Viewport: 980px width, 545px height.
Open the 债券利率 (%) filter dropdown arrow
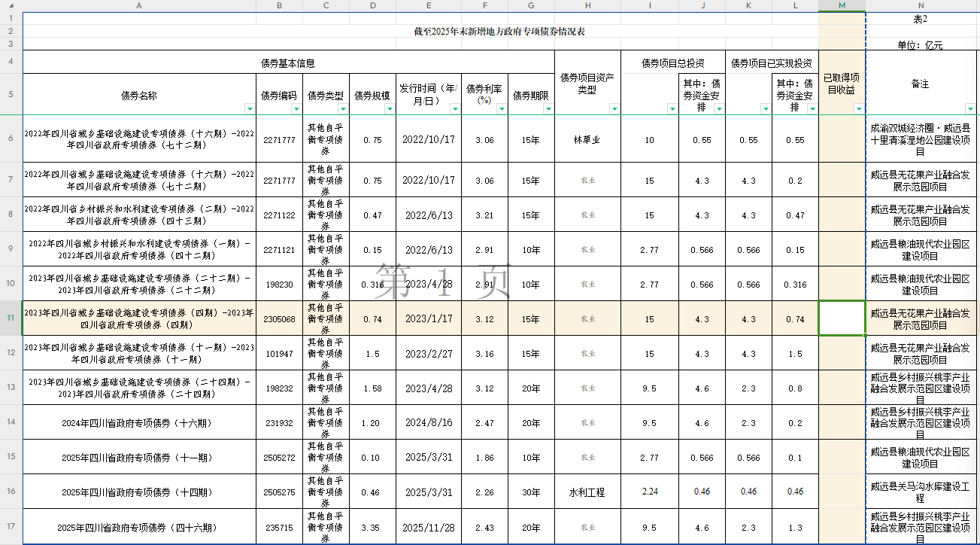coord(502,109)
